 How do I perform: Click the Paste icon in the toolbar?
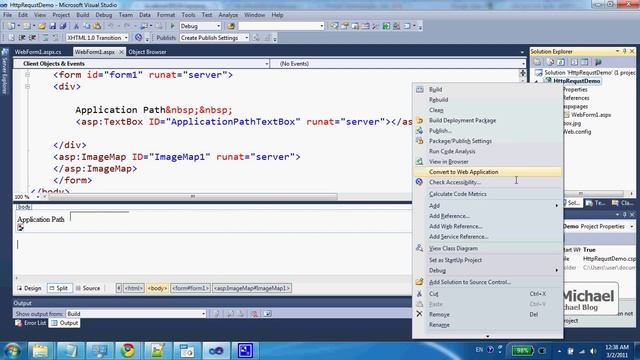tap(97, 26)
